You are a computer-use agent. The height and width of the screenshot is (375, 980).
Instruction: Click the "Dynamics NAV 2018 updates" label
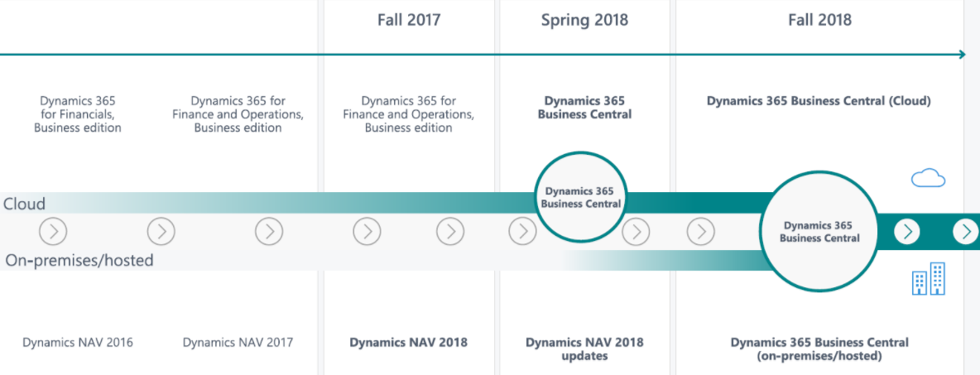coord(584,349)
